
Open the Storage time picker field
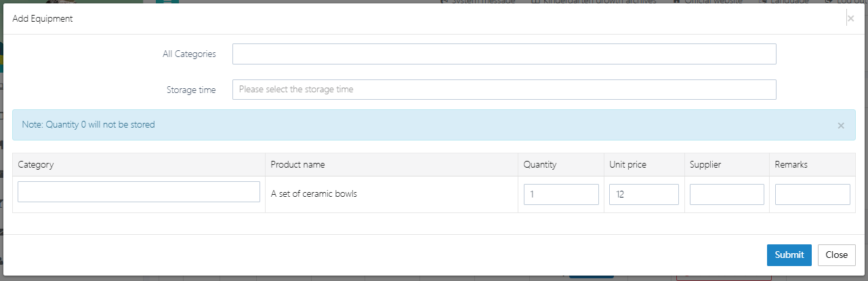503,90
